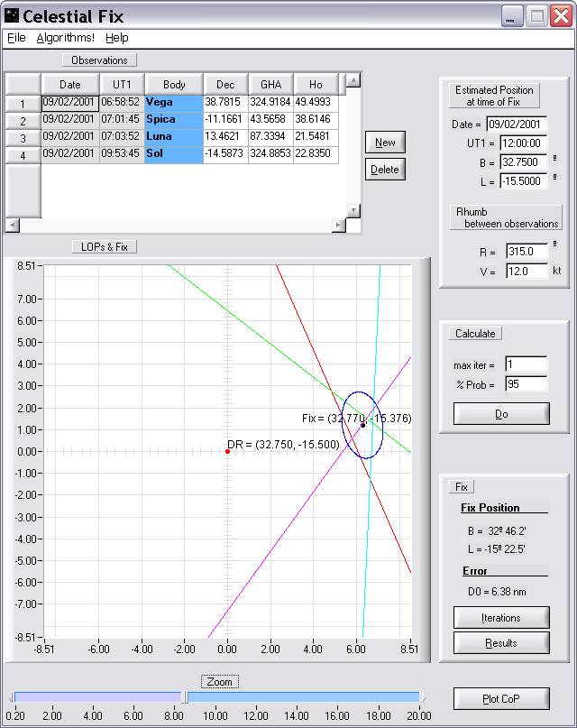Click the % Prob input field
Viewport: 577px width, 728px height.
pyautogui.click(x=526, y=384)
